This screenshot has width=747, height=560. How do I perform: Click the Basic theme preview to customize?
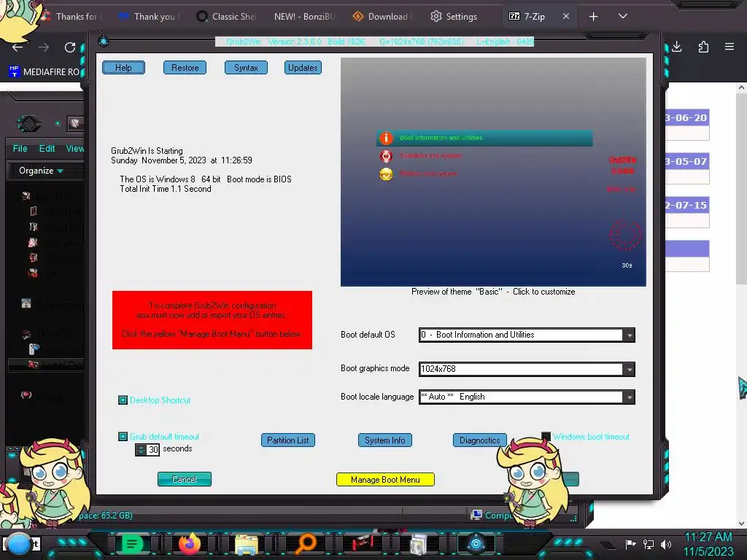493,172
